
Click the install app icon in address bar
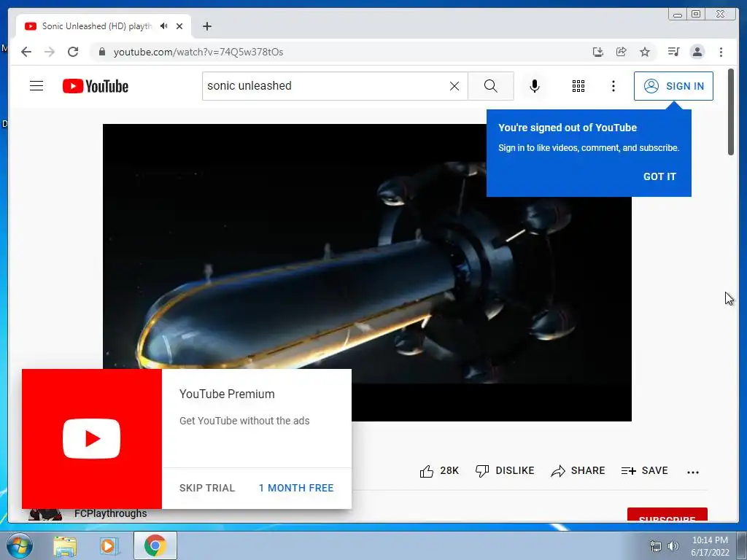coord(598,52)
